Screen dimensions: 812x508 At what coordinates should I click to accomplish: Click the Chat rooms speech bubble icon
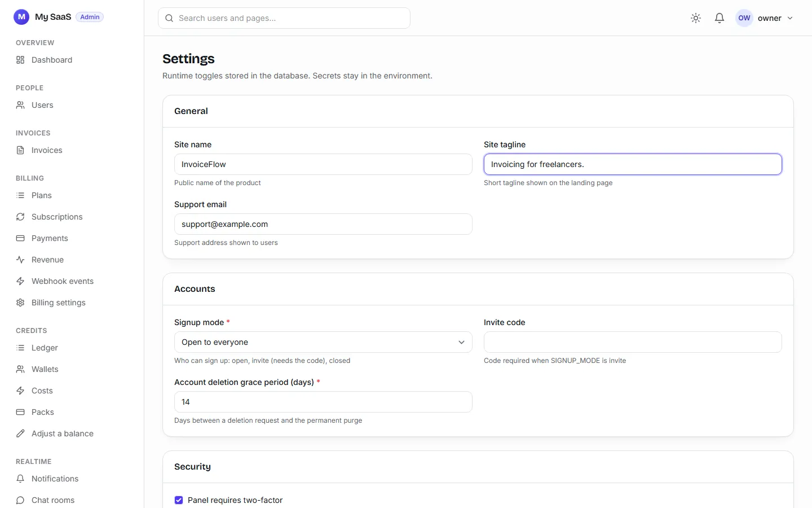pyautogui.click(x=20, y=500)
